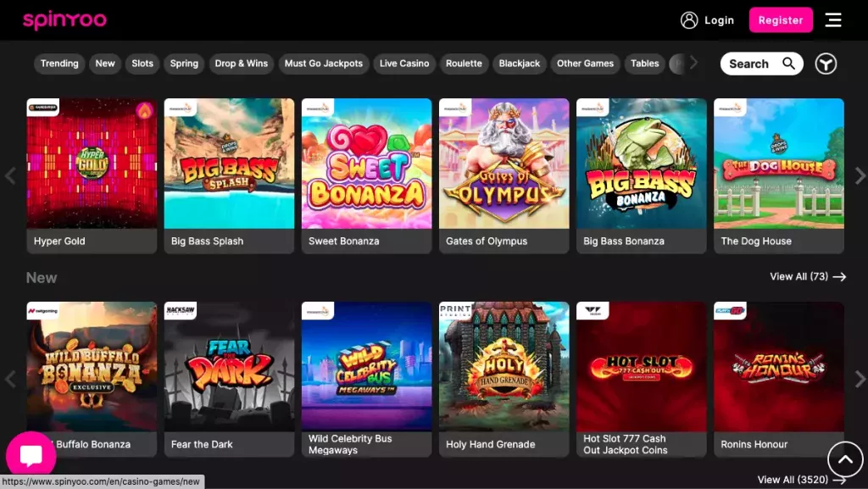Image resolution: width=868 pixels, height=489 pixels.
Task: Click the filter funnel icon
Action: coord(826,64)
